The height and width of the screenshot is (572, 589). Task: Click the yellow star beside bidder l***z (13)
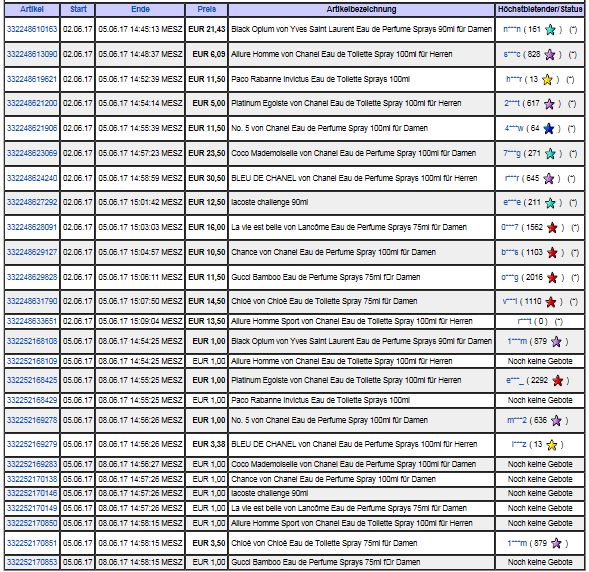point(552,445)
